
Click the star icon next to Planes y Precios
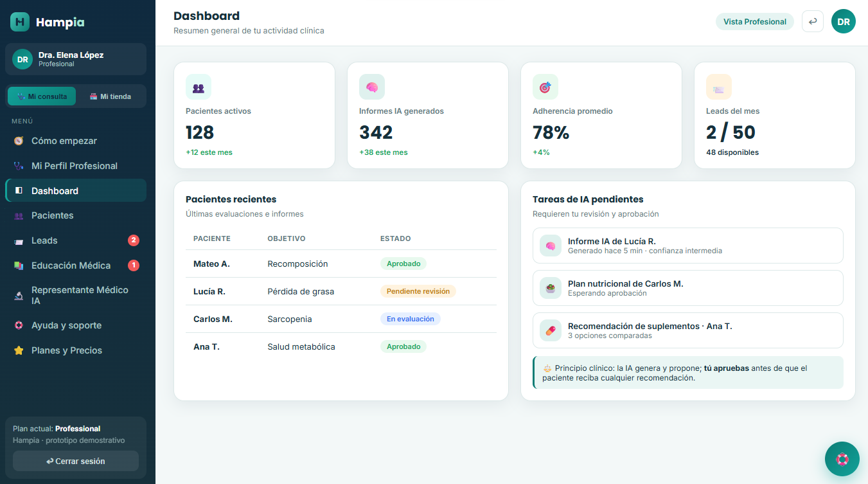[19, 350]
